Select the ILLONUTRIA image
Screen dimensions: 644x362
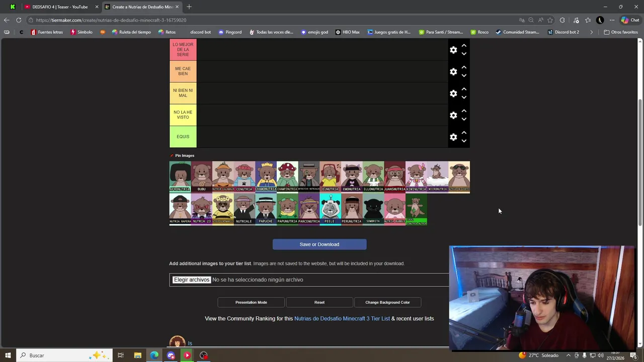coord(373,176)
